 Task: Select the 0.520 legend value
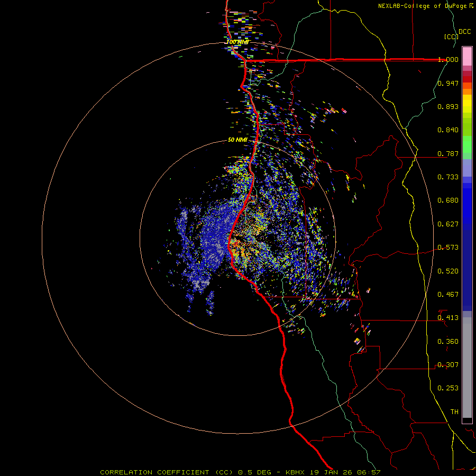point(448,271)
